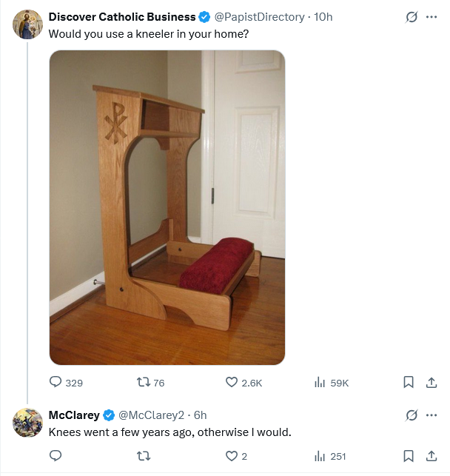
Task: Reply to McClarey's comment
Action: tap(56, 456)
